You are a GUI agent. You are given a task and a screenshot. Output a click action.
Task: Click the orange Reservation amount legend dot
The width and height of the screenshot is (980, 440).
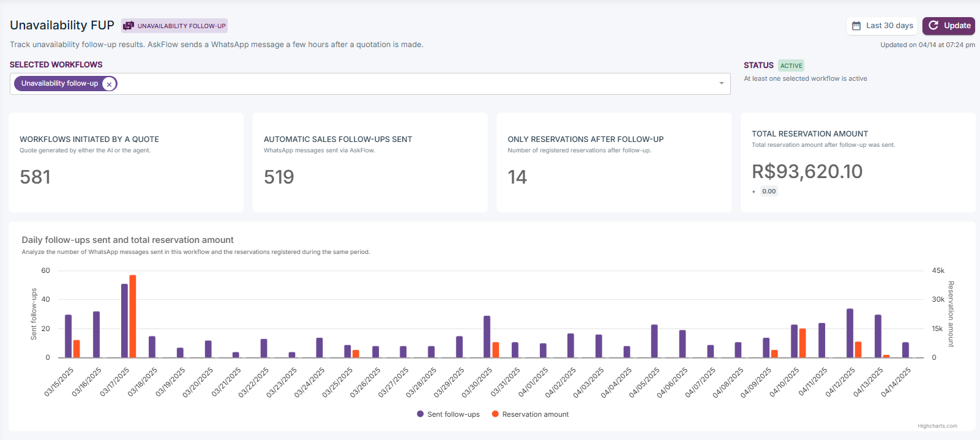pos(495,414)
